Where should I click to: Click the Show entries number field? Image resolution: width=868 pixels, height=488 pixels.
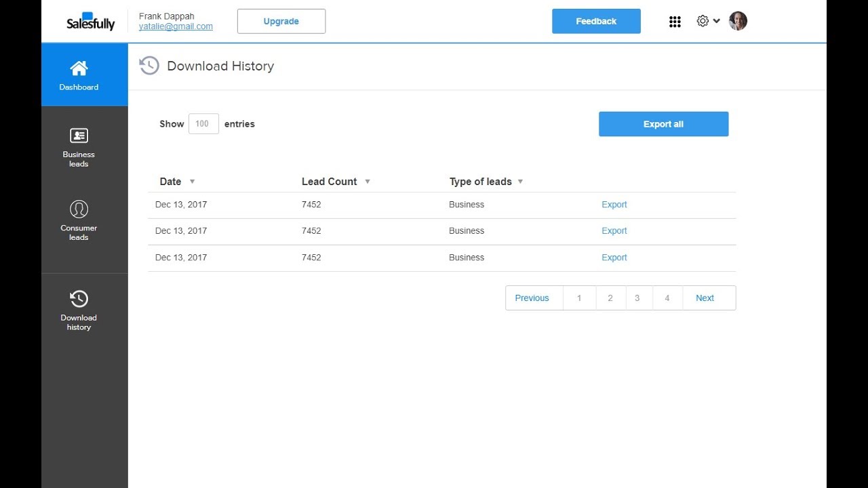coord(203,124)
